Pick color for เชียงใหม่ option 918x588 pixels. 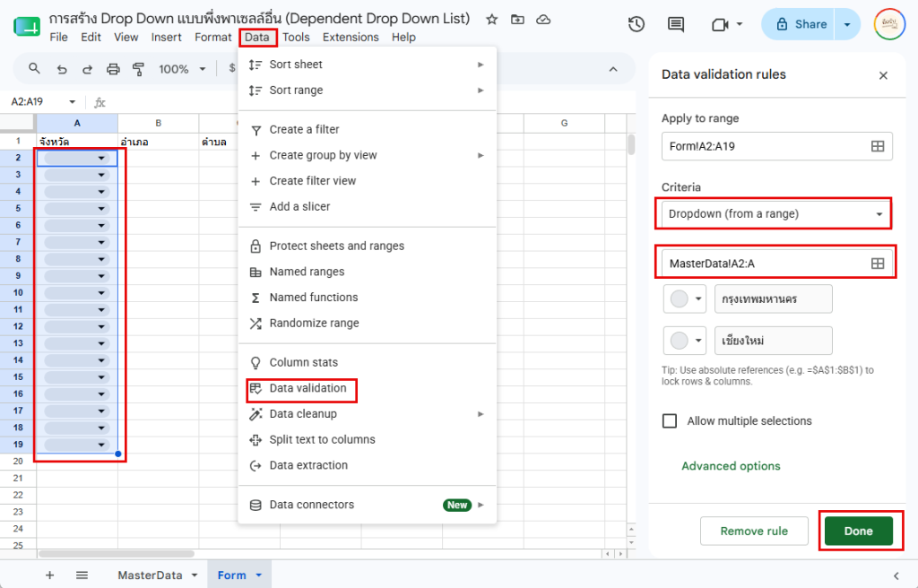point(684,341)
